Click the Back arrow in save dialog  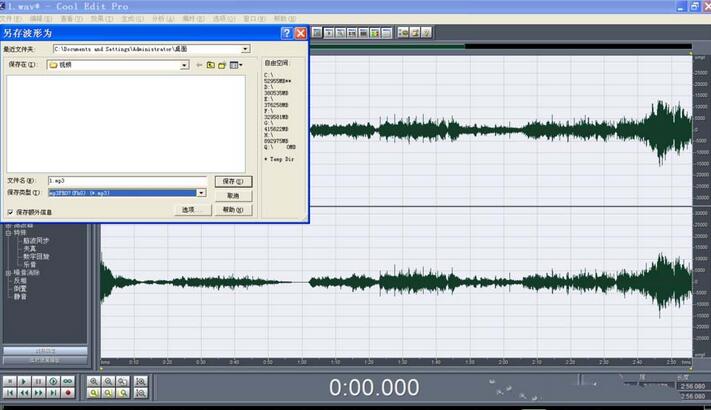click(199, 65)
